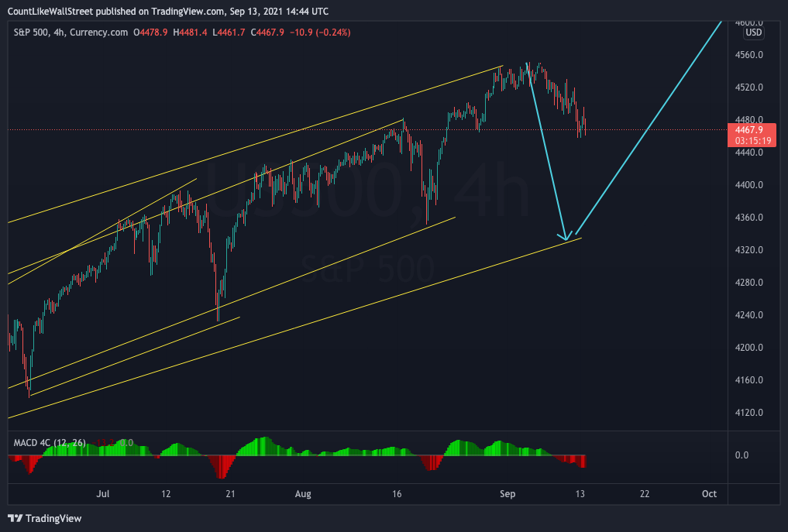
Task: Click the Sep date label on time axis
Action: 508,494
